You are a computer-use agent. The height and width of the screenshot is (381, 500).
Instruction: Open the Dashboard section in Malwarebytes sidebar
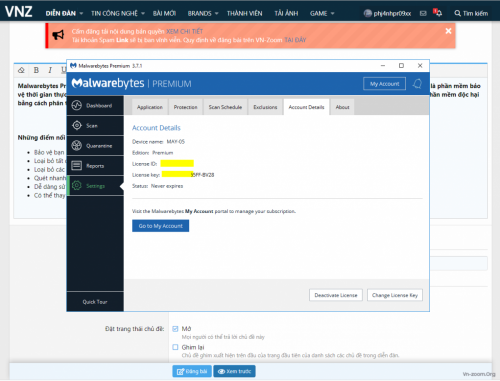point(95,106)
